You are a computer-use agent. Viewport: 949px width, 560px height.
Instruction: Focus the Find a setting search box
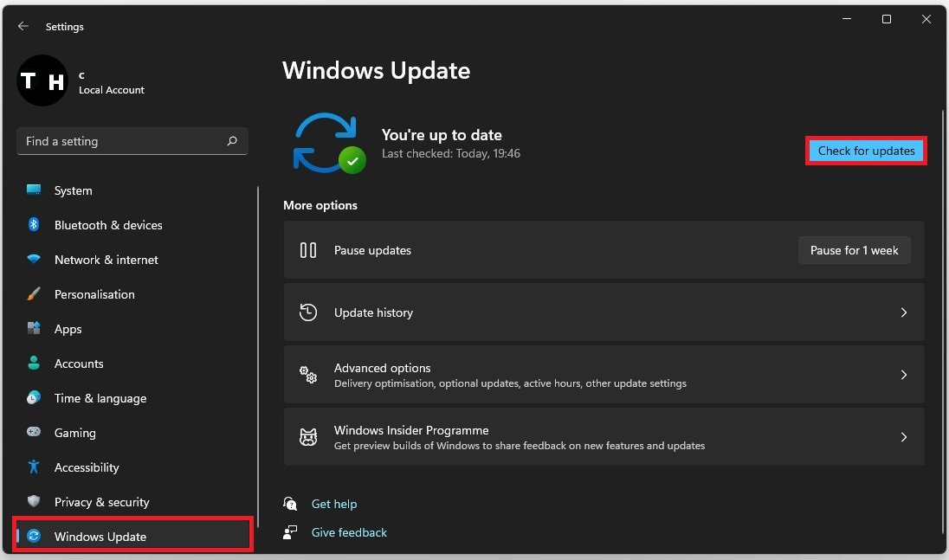click(x=121, y=141)
